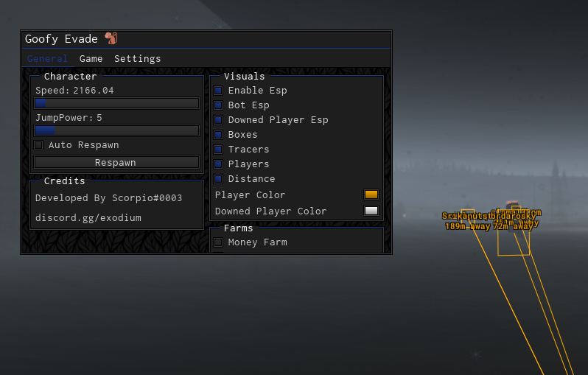Click the monkey icon in title bar
The image size is (588, 375).
click(x=111, y=38)
